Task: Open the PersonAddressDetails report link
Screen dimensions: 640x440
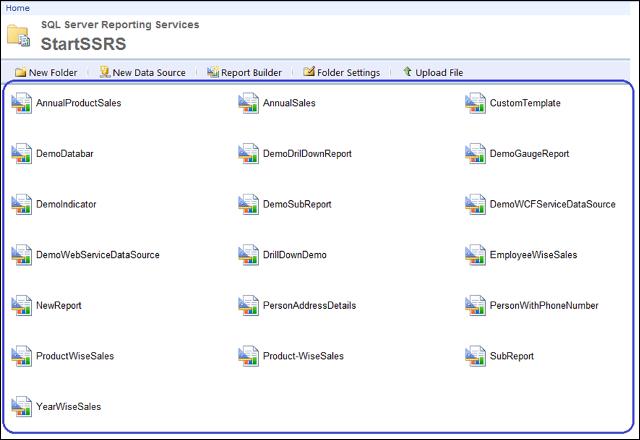Action: point(309,305)
